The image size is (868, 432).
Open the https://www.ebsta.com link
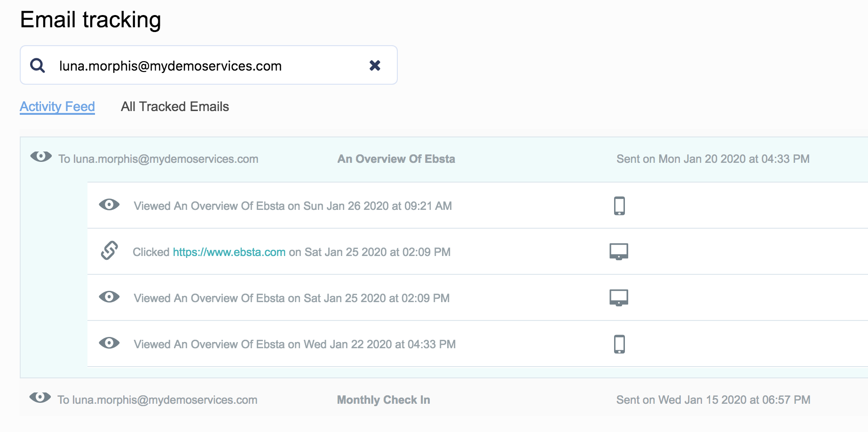[229, 252]
